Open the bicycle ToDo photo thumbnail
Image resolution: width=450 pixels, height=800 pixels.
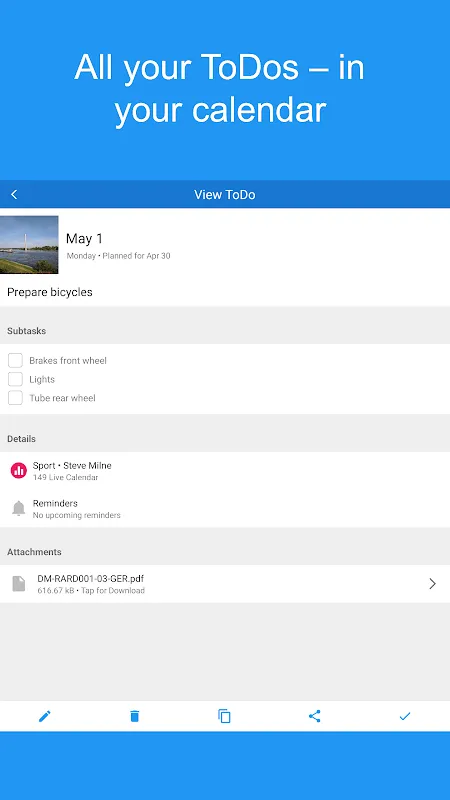pyautogui.click(x=29, y=244)
